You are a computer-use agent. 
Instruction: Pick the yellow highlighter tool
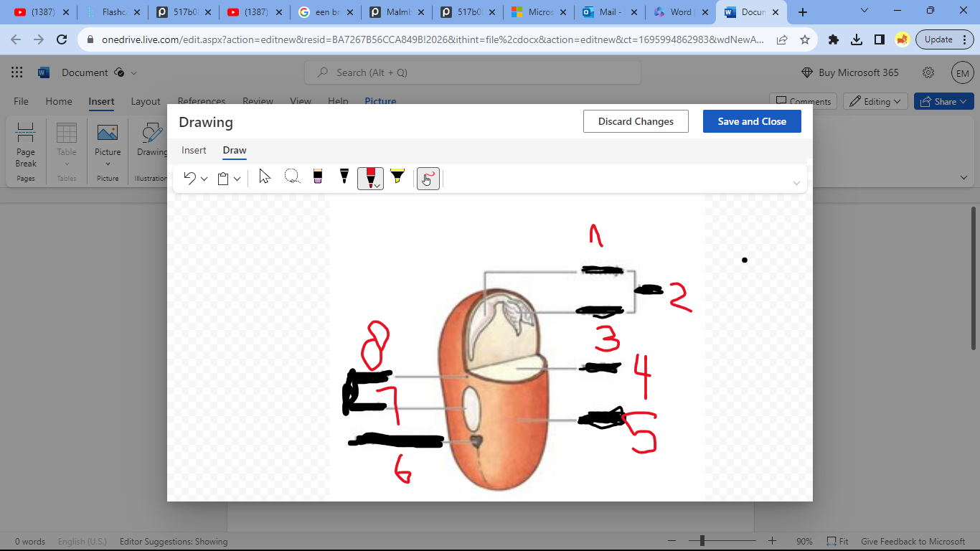click(x=397, y=176)
